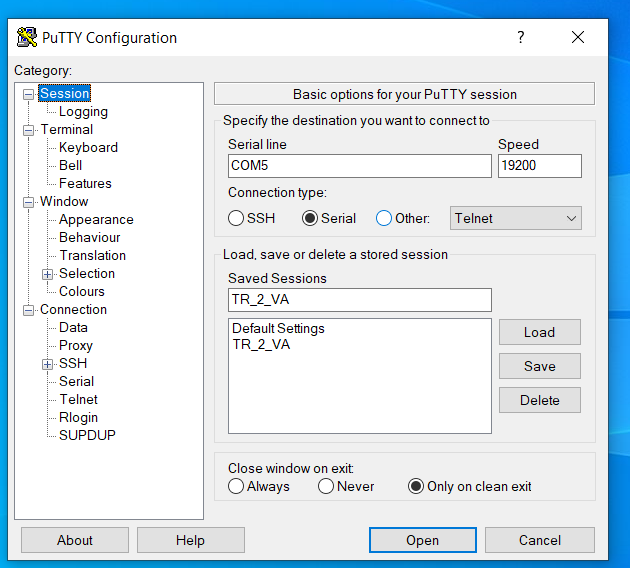Open the SUPDUP category
630x568 pixels.
pos(87,435)
